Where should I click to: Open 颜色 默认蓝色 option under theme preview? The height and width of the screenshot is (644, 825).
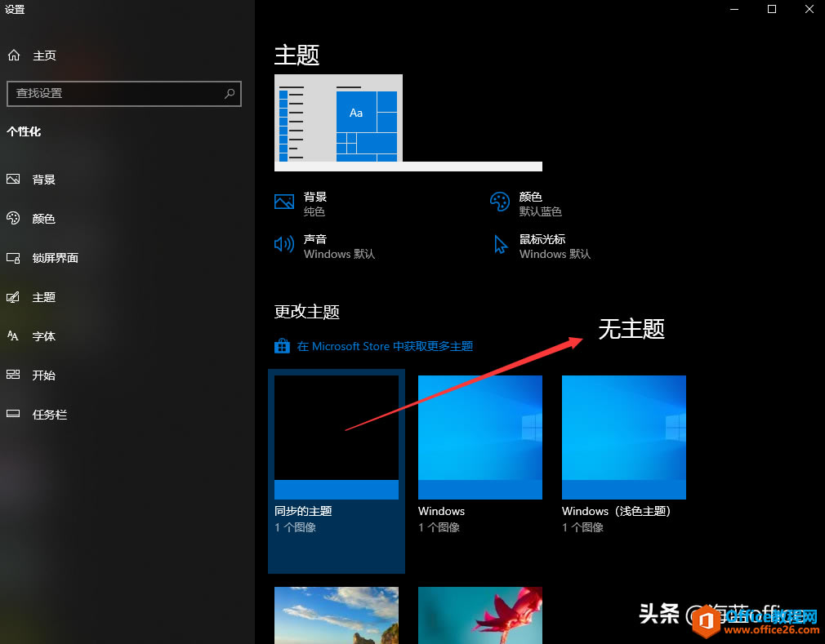click(x=526, y=204)
